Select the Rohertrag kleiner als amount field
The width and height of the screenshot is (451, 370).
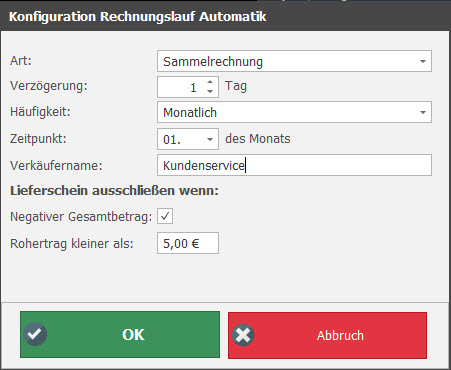188,243
